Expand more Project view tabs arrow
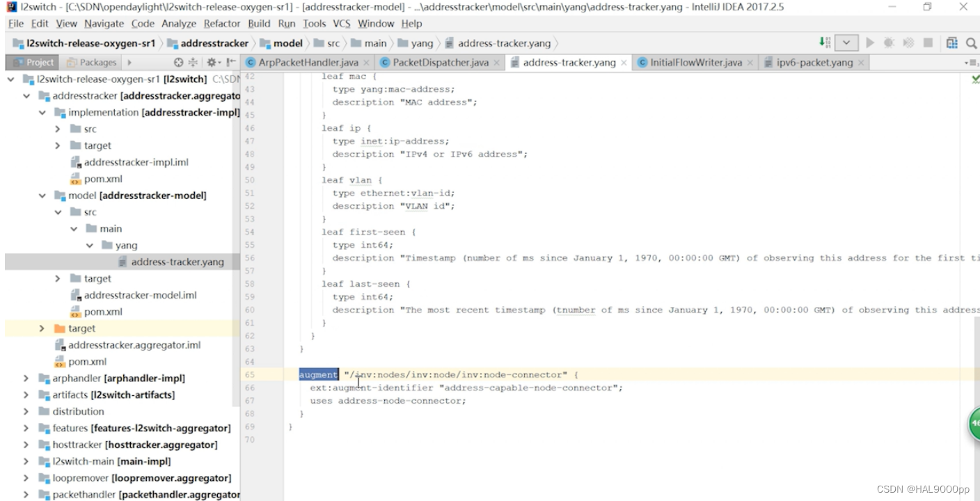The image size is (980, 501). [x=129, y=62]
